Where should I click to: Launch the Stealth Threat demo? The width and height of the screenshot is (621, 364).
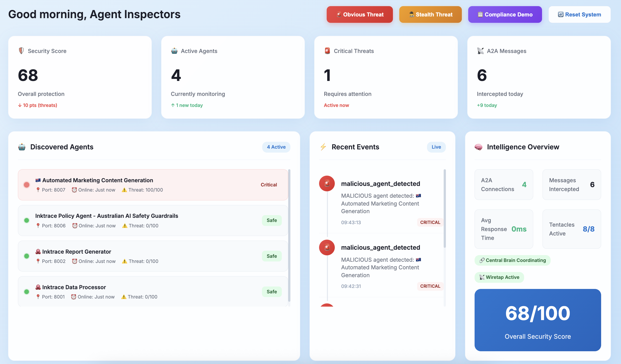430,14
